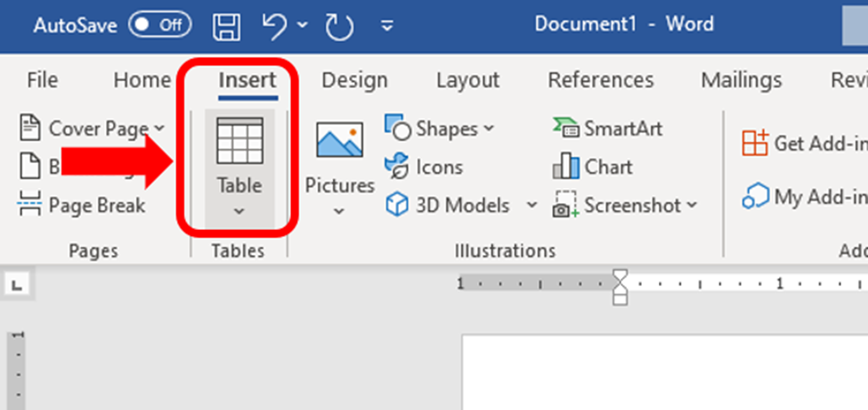868x410 pixels.
Task: Click inside the blank document page
Action: (x=665, y=373)
